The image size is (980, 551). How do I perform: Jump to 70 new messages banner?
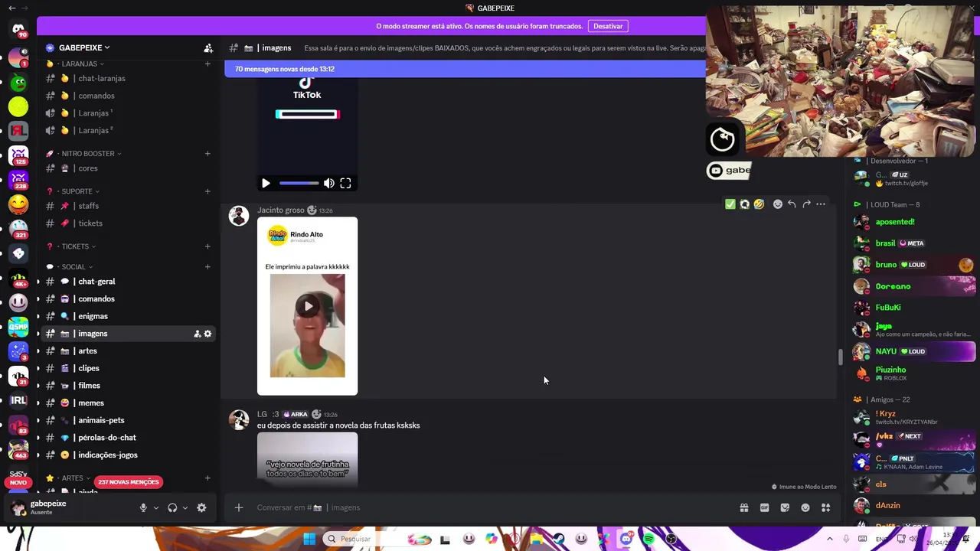point(465,69)
